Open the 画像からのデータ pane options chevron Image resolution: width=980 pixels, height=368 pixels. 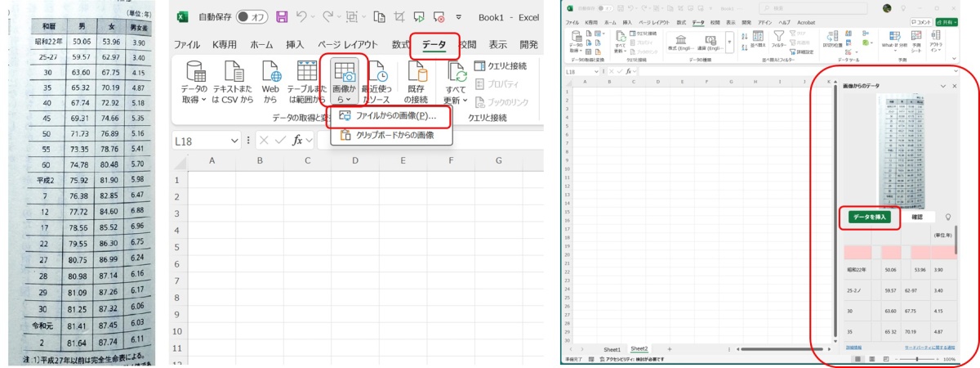943,86
